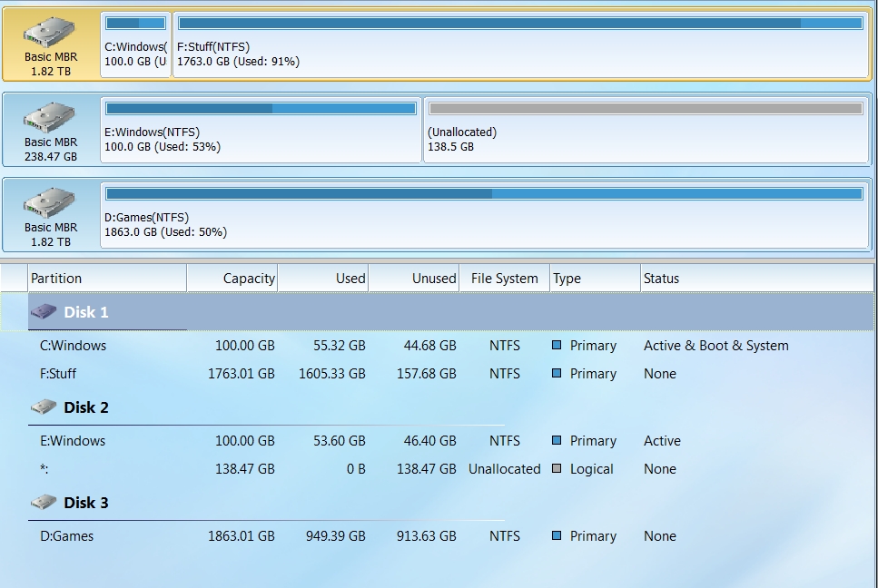Image resolution: width=878 pixels, height=588 pixels.
Task: Select the 238.47 GB Basic MBR disk icon
Action: 49,117
